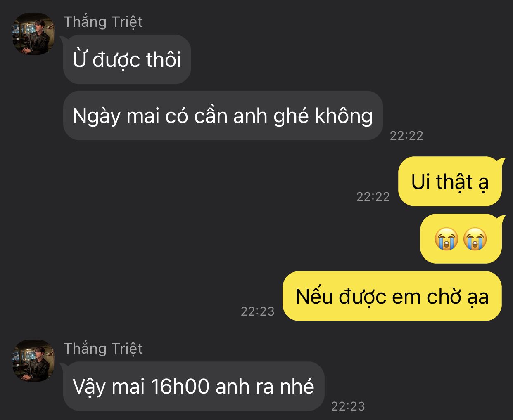Tap the 22:23 timestamp beside the yellow bubble

pos(257,311)
